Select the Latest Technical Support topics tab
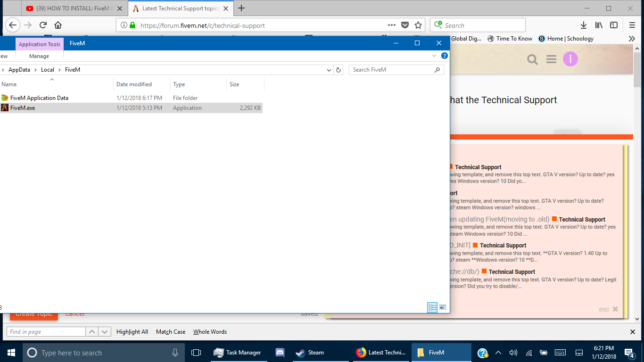The image size is (644, 362). tap(181, 8)
